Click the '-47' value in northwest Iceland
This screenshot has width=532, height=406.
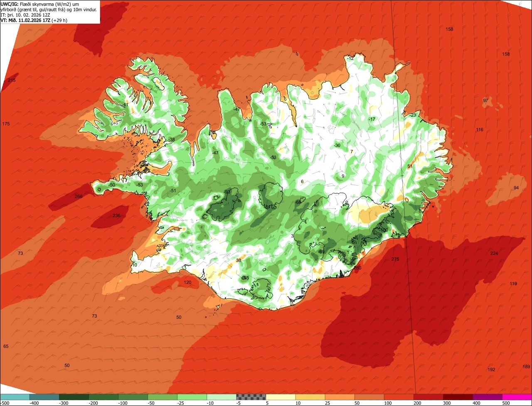[215, 153]
